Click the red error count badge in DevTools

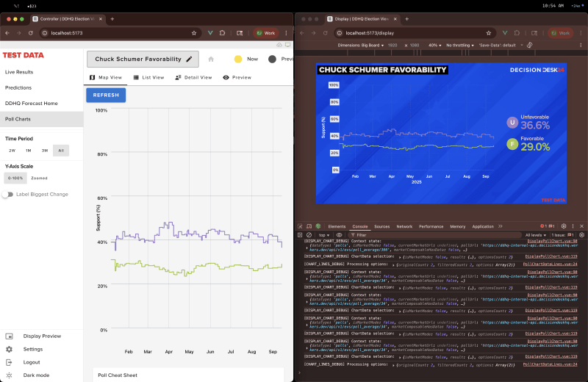(x=544, y=226)
